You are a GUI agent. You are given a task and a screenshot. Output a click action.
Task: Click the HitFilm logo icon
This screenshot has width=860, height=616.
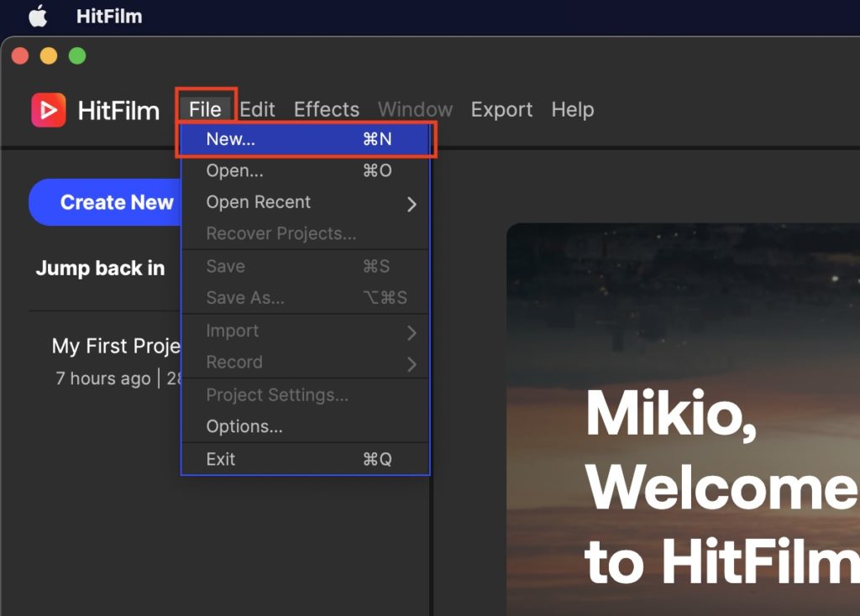[x=49, y=110]
